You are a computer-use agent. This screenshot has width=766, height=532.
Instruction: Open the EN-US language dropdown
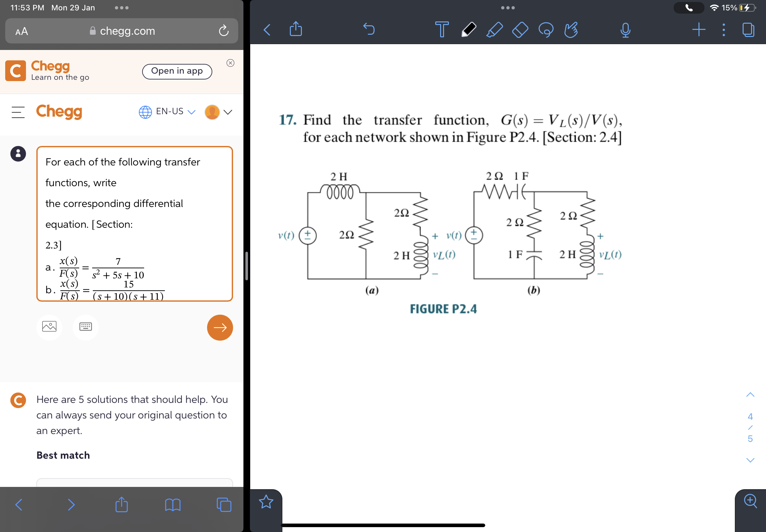167,112
